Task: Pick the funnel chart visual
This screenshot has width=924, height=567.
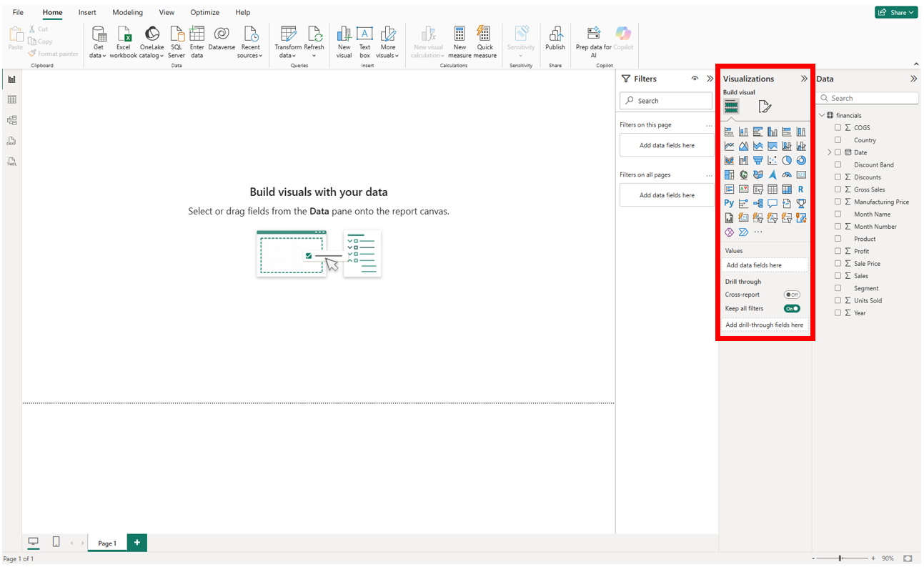Action: point(758,160)
